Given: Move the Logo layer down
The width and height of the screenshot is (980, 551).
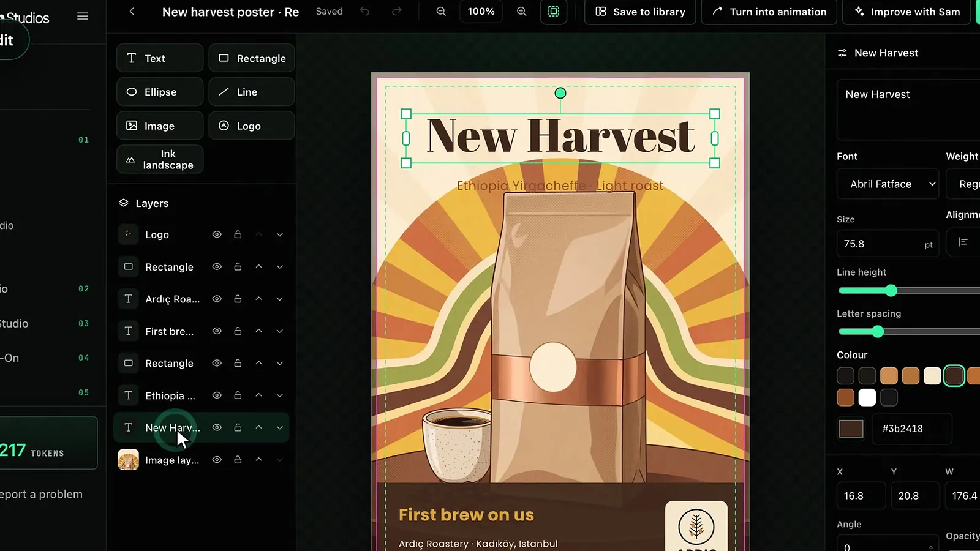Looking at the screenshot, I should (280, 234).
